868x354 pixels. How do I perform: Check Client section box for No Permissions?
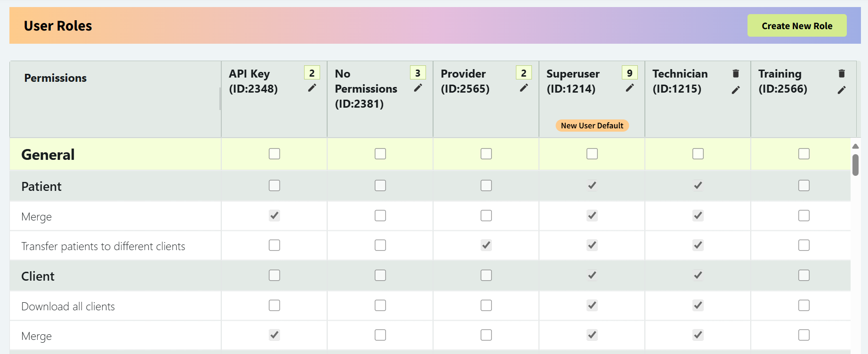[380, 275]
